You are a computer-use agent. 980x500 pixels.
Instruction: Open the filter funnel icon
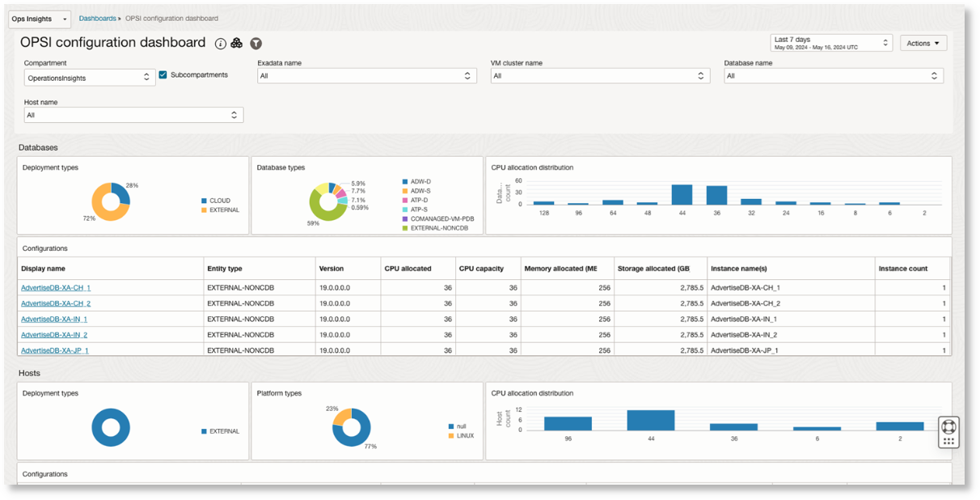coord(256,43)
